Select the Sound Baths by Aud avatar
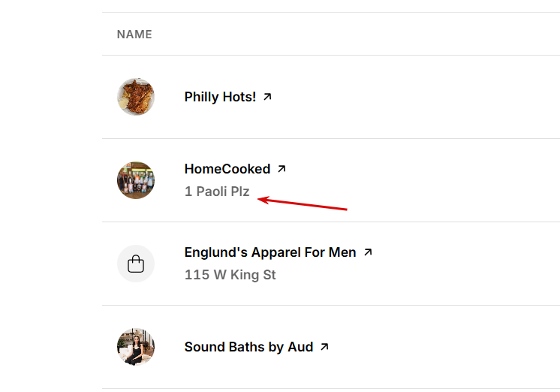 coord(136,347)
